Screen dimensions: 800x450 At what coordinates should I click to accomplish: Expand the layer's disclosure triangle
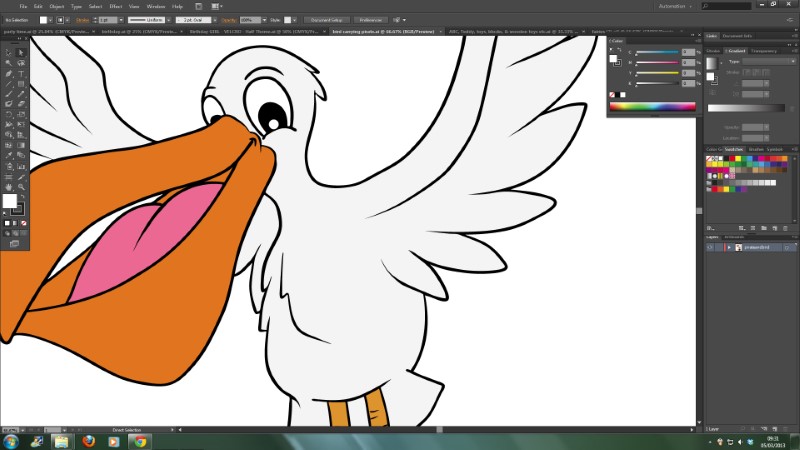728,246
